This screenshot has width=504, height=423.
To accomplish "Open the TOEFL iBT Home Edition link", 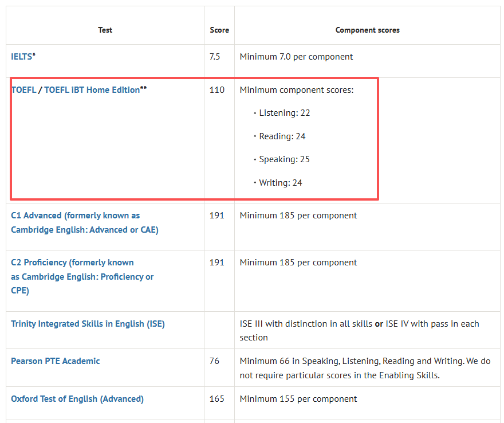I will pyautogui.click(x=92, y=90).
